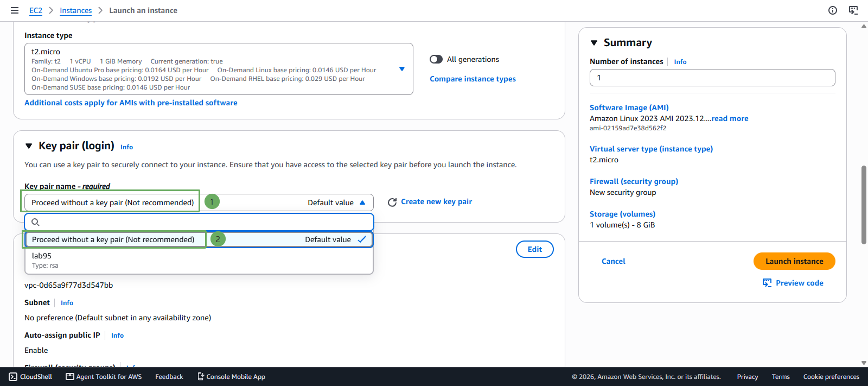Collapse the key pair name dropdown

(199, 203)
